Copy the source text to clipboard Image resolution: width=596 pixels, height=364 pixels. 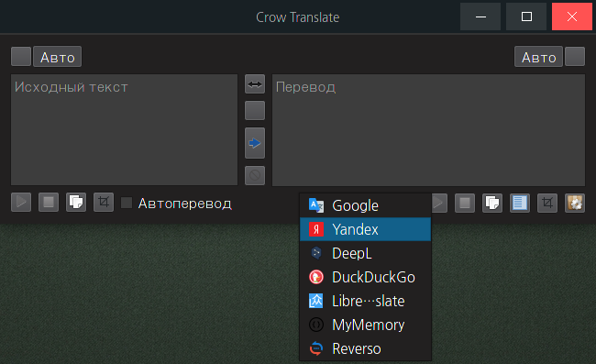pyautogui.click(x=76, y=202)
